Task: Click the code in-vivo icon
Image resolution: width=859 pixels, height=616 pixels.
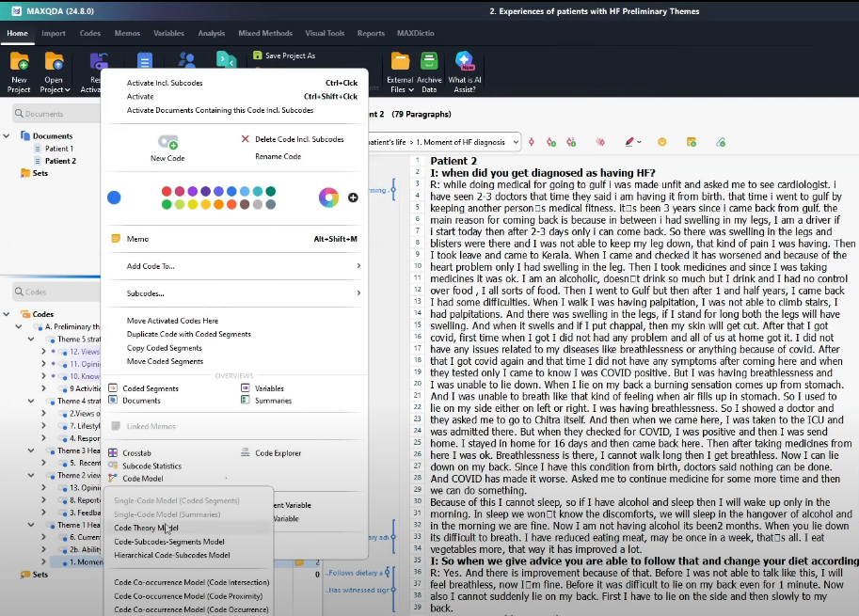Action: (571, 142)
